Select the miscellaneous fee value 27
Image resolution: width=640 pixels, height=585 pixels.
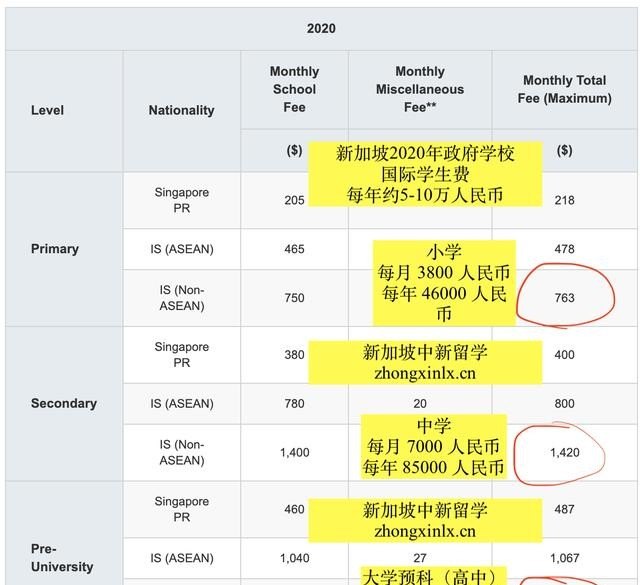(420, 558)
